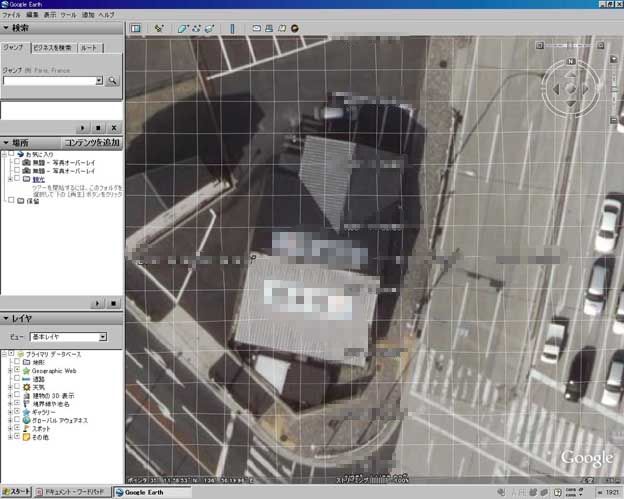624x499 pixels.
Task: Clear search results with the X button
Action: click(x=114, y=128)
